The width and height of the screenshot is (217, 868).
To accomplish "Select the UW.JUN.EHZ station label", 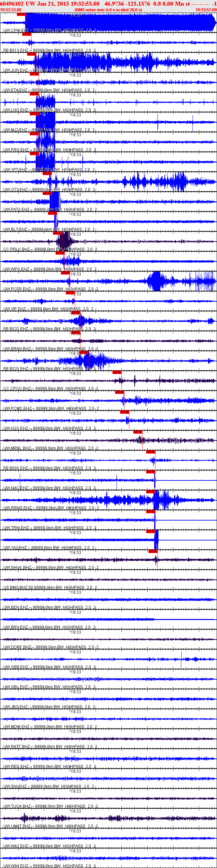I will click(x=16, y=70).
